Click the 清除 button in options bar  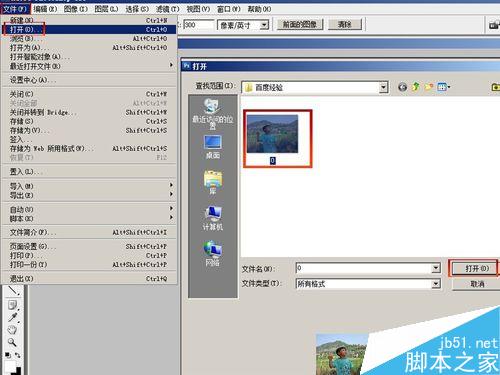pos(345,24)
